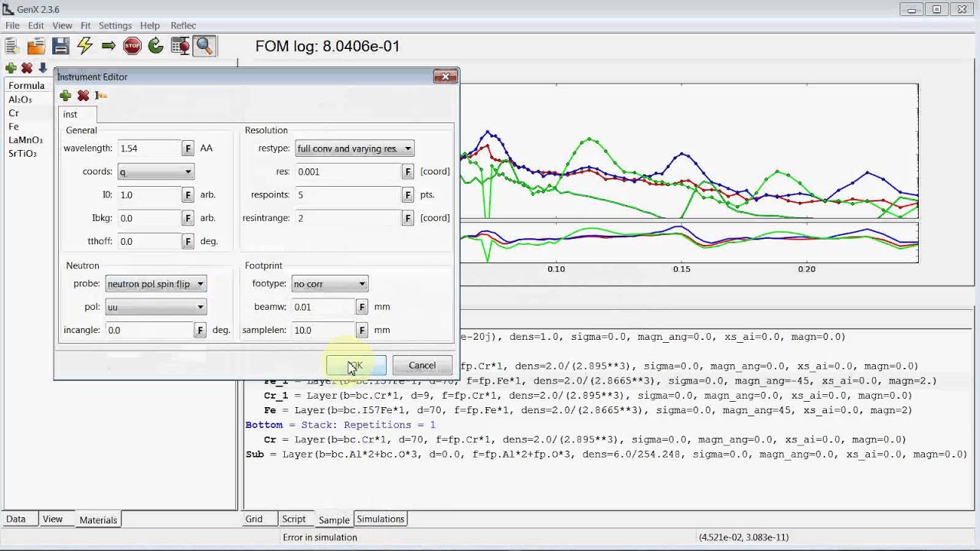Open the pol dropdown

[155, 307]
